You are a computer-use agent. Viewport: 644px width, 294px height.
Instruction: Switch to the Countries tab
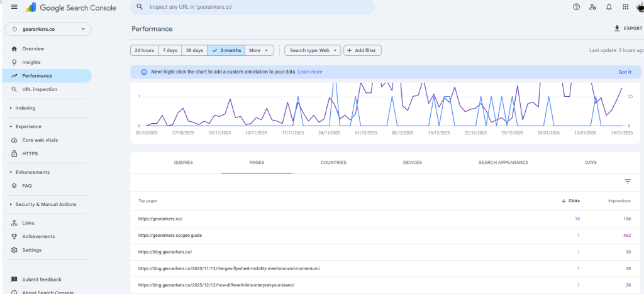pos(333,163)
